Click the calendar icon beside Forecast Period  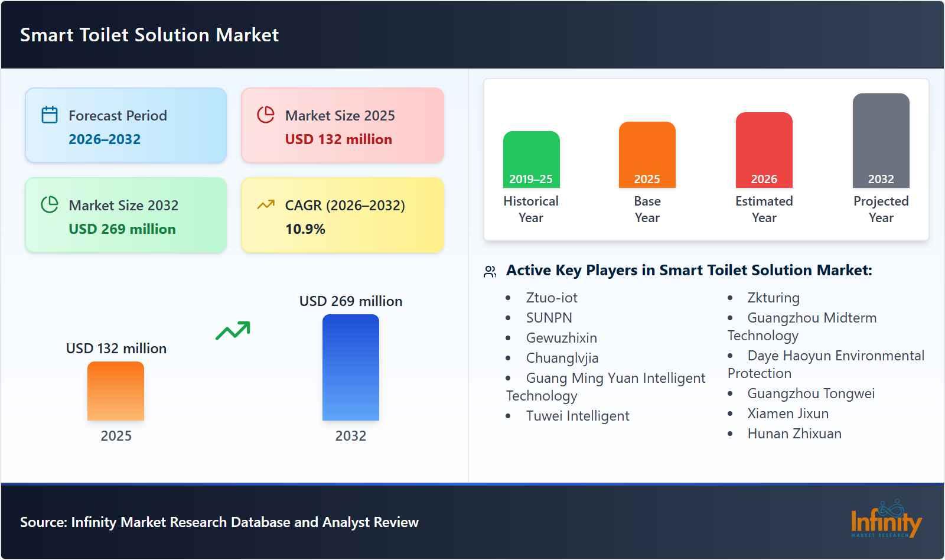50,115
